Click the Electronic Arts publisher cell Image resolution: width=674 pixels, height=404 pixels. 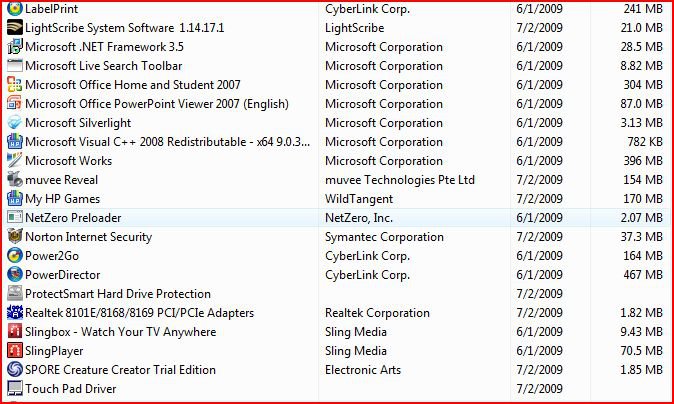363,370
